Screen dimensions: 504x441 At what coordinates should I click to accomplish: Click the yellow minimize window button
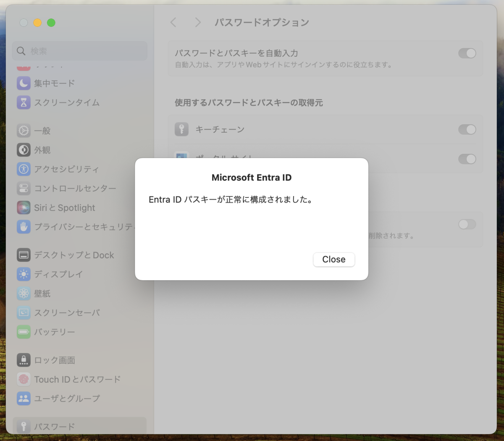pos(37,23)
